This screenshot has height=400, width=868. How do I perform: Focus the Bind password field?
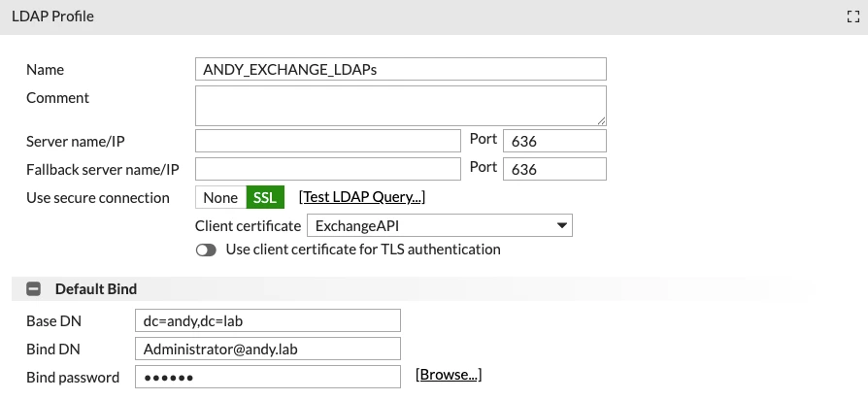(268, 377)
